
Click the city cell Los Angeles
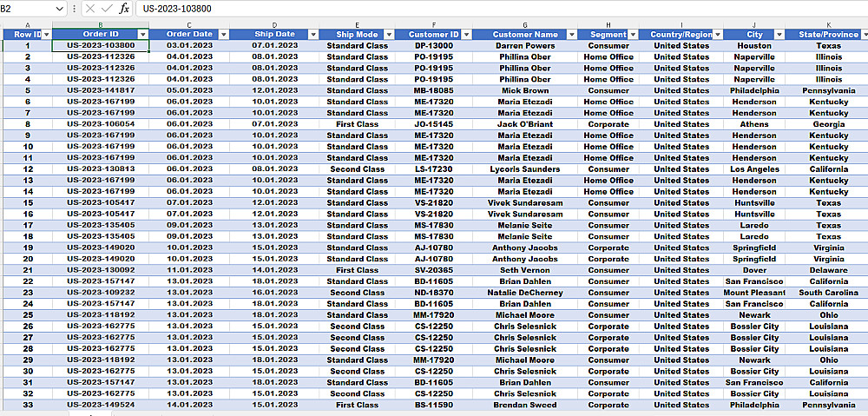[754, 169]
